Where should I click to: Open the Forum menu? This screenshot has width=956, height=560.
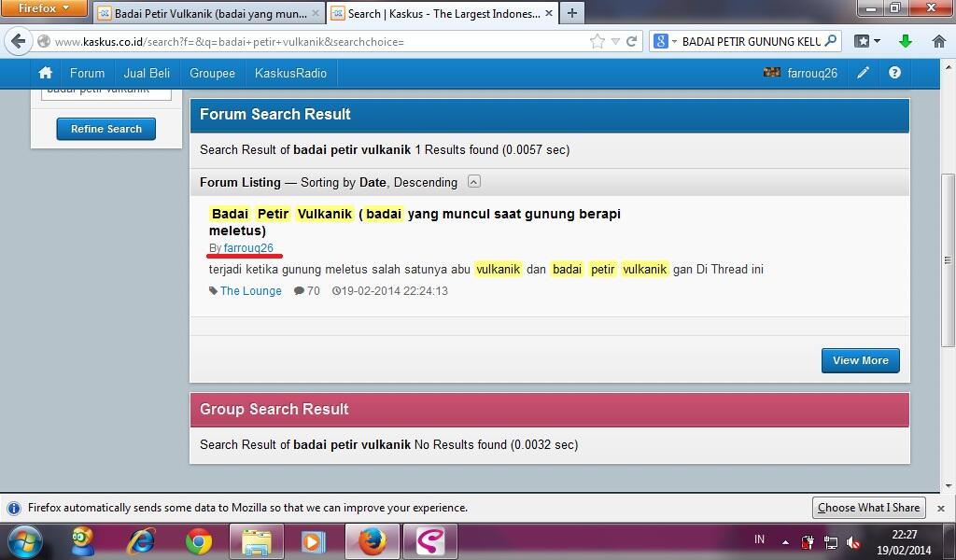tap(87, 73)
